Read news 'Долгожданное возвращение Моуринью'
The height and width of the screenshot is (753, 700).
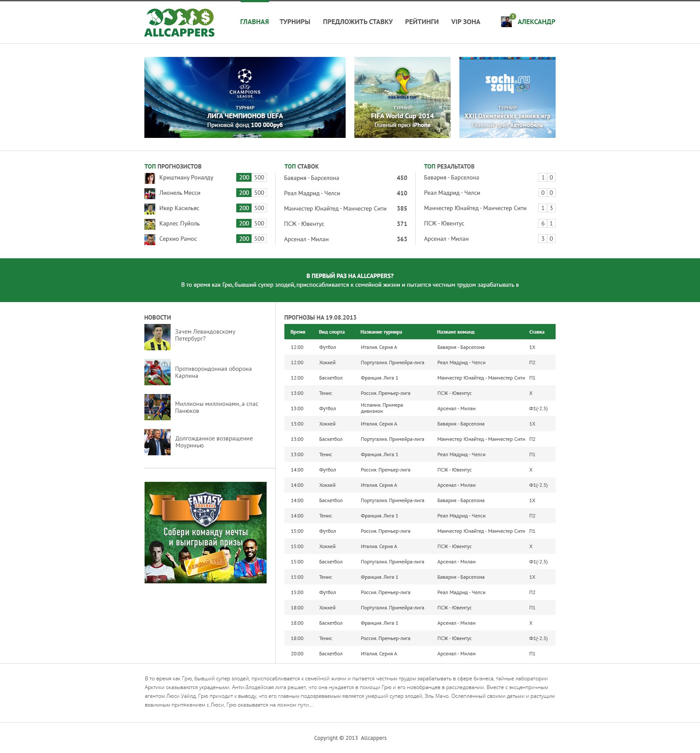click(214, 442)
